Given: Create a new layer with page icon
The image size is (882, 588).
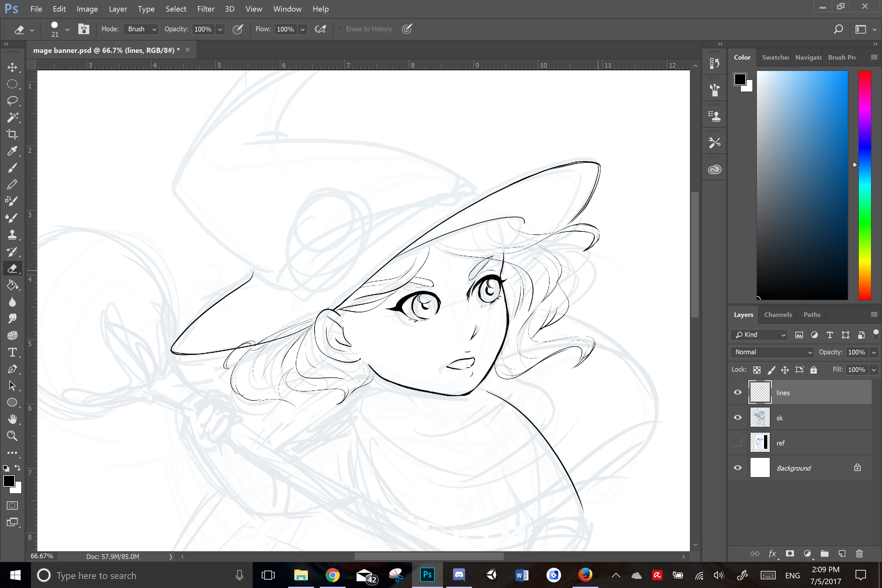Looking at the screenshot, I should pyautogui.click(x=842, y=554).
